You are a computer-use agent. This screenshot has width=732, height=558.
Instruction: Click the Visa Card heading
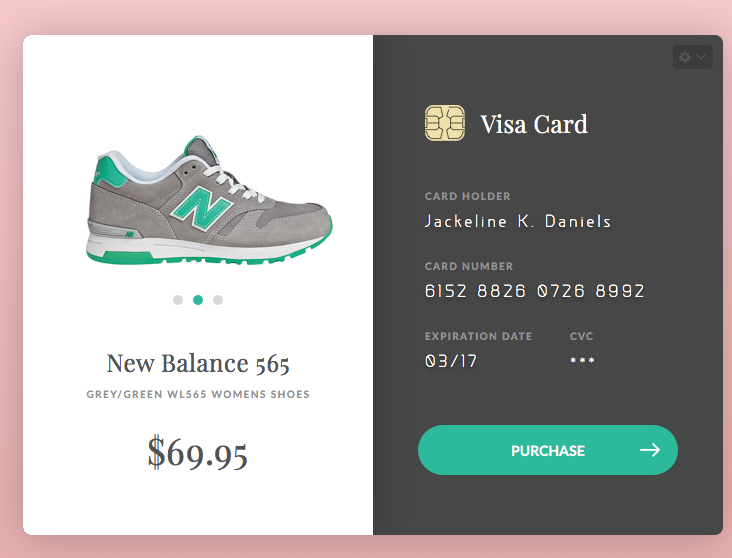(534, 124)
